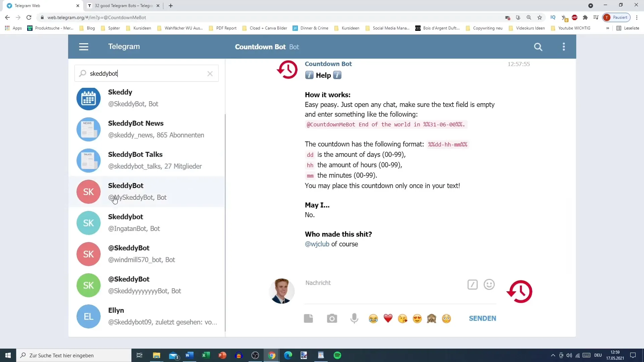Open the Copywriting neu bookmark folder
Screen dimensions: 644x362
click(x=484, y=28)
